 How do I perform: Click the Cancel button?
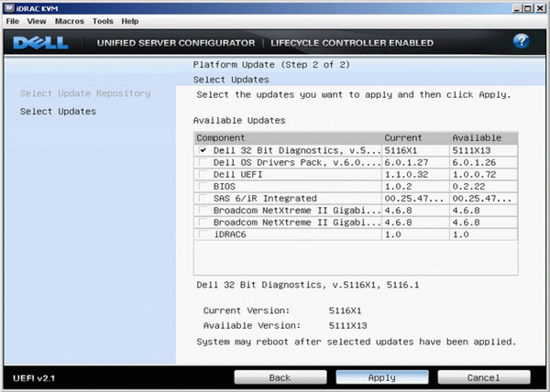pos(484,377)
